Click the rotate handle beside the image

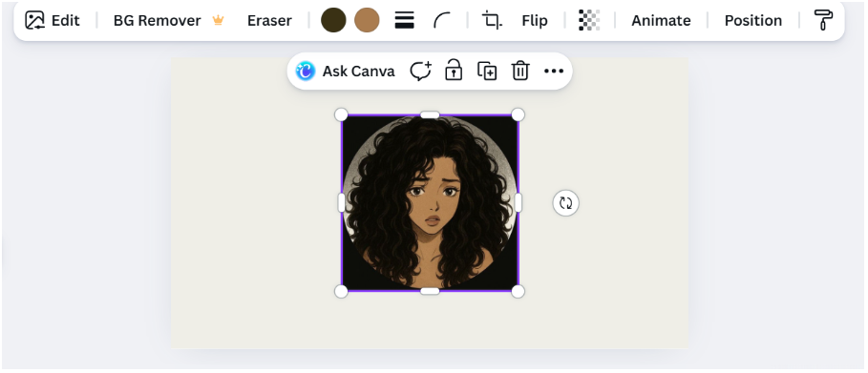coord(565,202)
